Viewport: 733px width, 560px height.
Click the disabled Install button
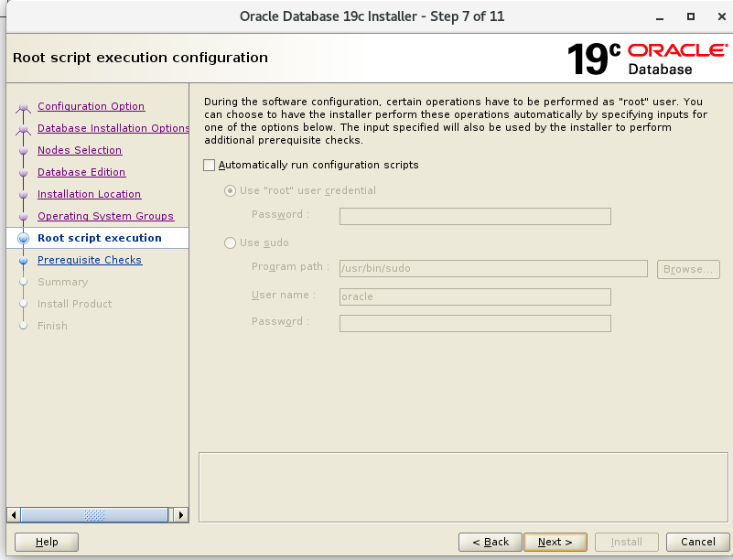click(627, 542)
